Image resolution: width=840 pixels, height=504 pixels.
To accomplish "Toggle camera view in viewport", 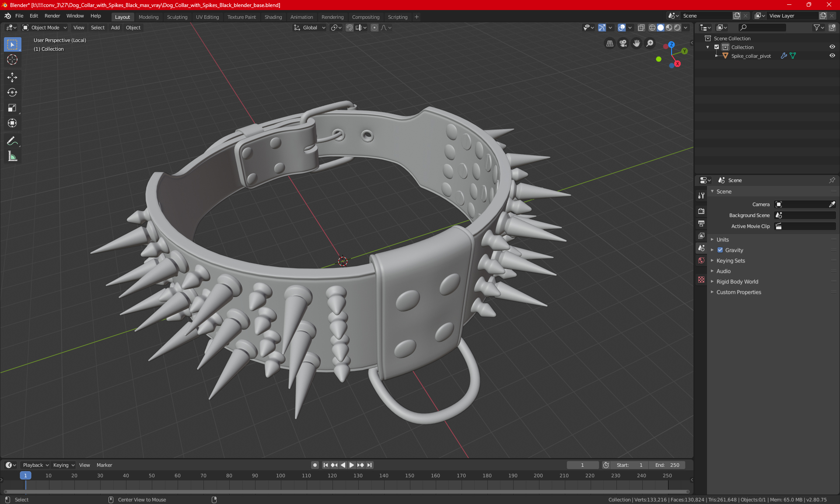I will point(623,43).
